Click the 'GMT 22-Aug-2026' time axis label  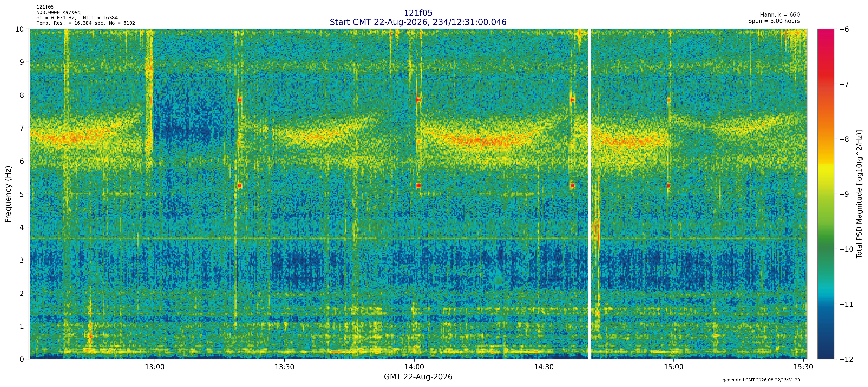(418, 377)
